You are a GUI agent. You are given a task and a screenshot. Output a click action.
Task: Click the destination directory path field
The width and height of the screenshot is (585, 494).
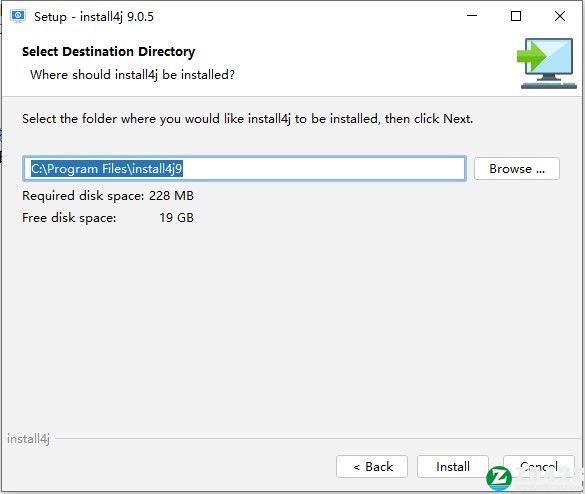tap(244, 169)
